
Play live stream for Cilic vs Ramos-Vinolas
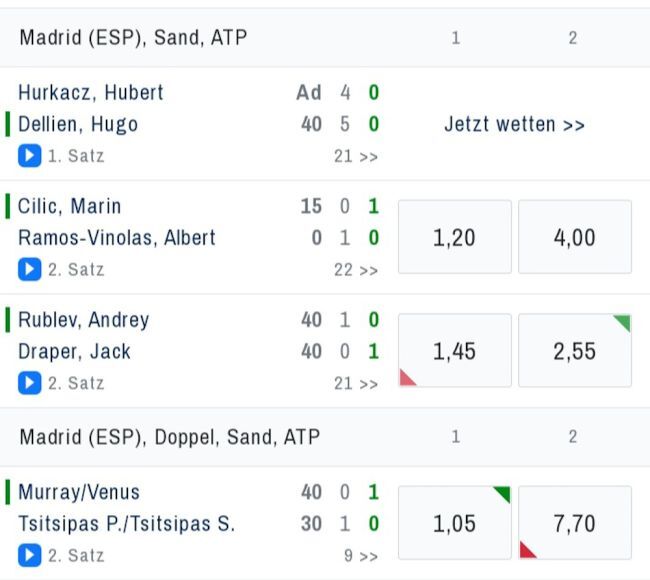[29, 269]
